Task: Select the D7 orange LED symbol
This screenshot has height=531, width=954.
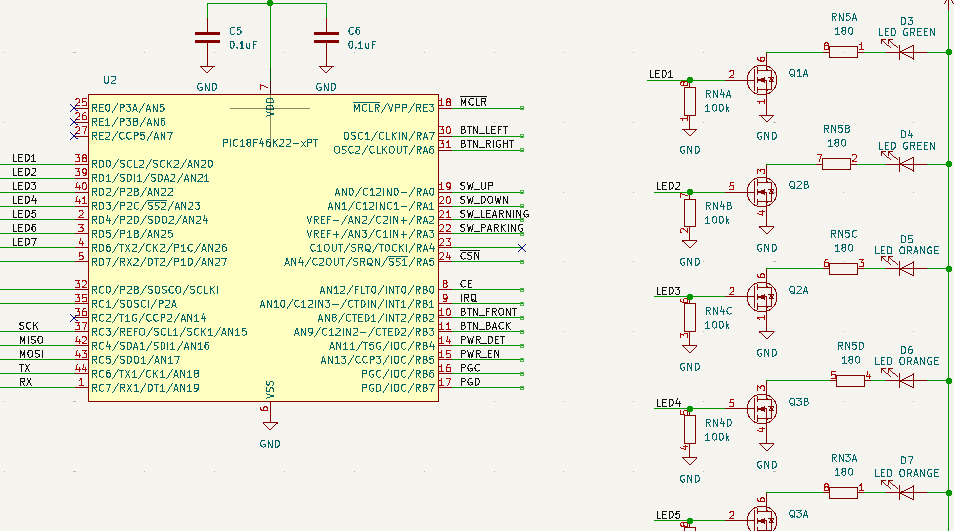Action: 907,491
